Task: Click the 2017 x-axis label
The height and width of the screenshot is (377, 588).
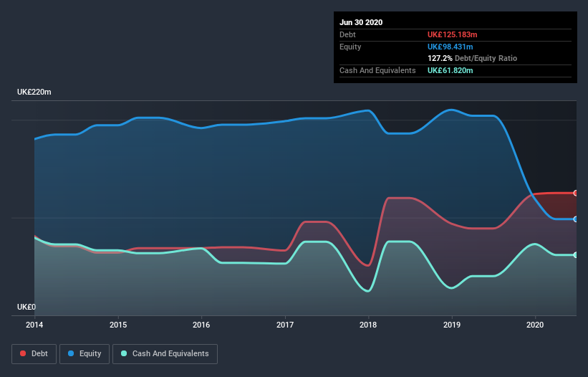Action: tap(285, 325)
